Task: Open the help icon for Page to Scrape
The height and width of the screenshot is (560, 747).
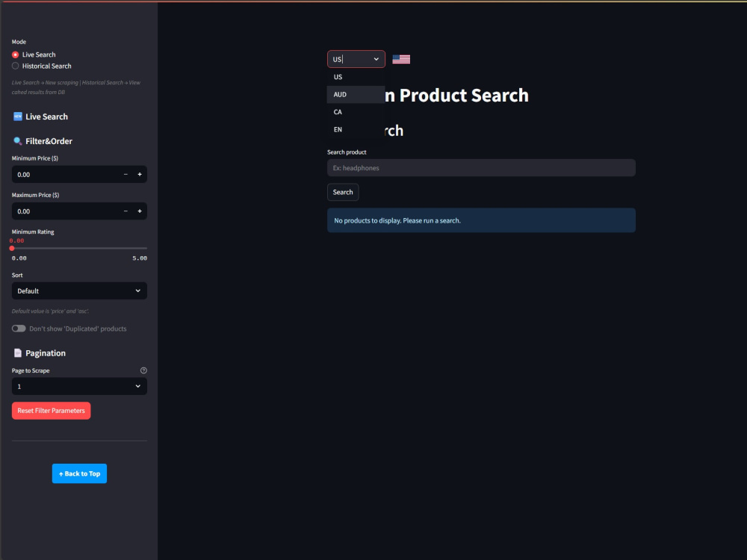Action: pyautogui.click(x=143, y=370)
